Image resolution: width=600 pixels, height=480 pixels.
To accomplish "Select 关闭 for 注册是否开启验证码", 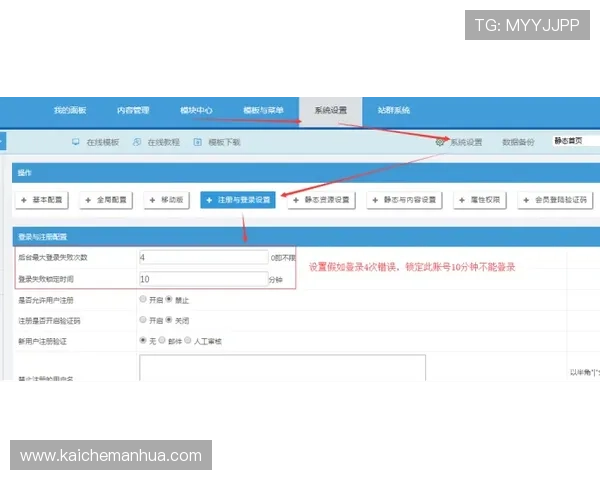I will tap(169, 320).
